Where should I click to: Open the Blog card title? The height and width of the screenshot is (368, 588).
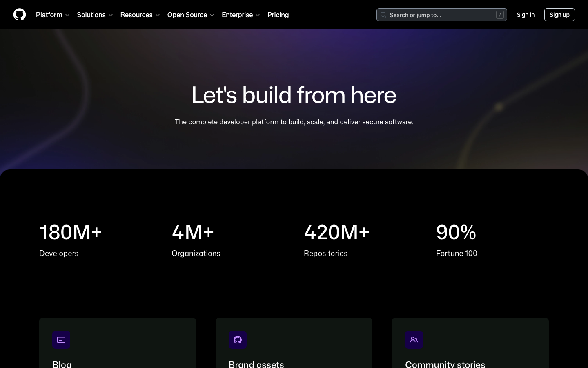pyautogui.click(x=62, y=364)
